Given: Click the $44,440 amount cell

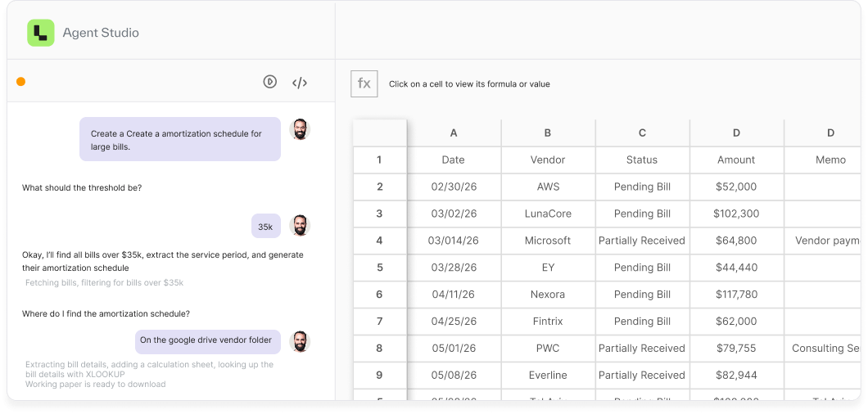Looking at the screenshot, I should (736, 268).
